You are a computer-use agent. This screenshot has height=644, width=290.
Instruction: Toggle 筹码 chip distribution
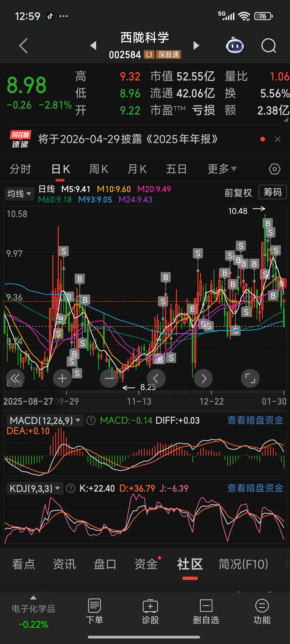point(273,192)
